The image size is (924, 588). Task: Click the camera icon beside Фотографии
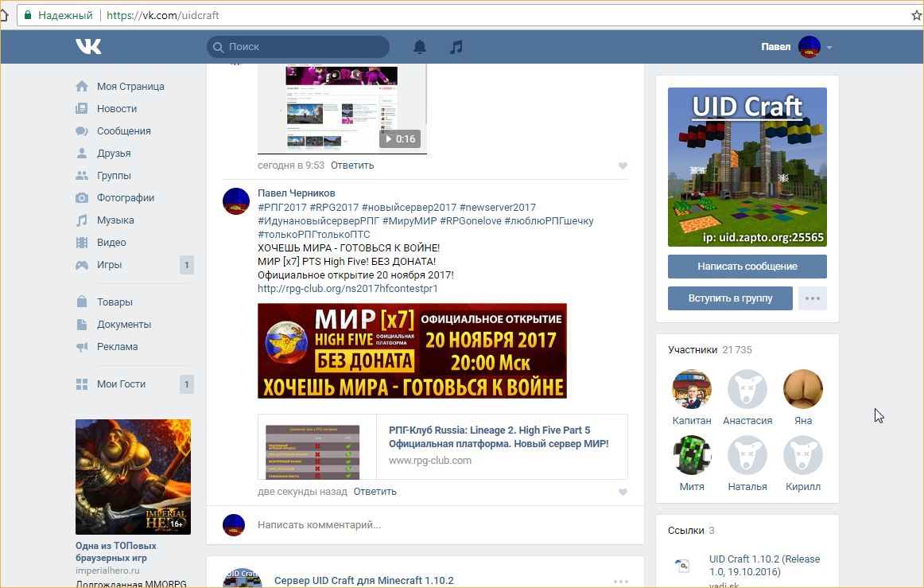click(82, 198)
